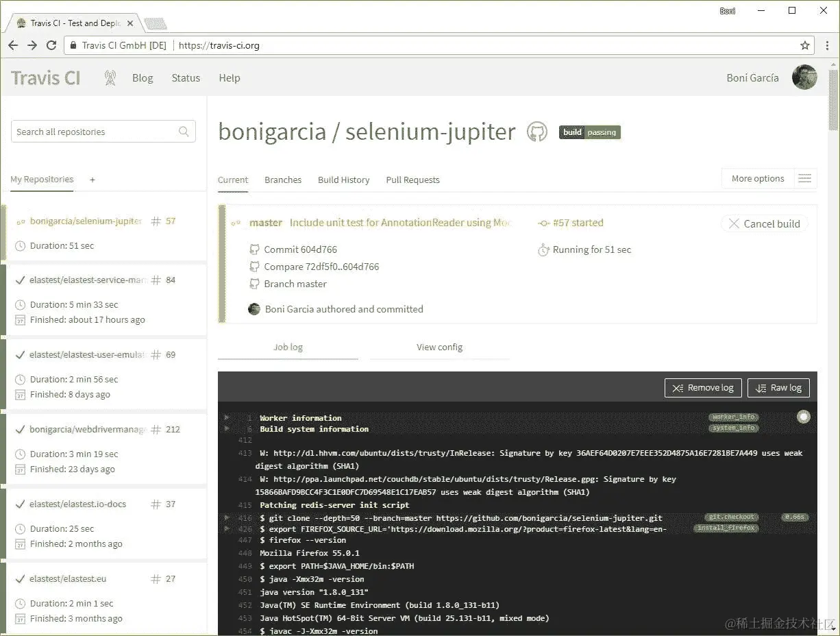Click the bonigarcia / selenium-jupiter page title

(367, 132)
